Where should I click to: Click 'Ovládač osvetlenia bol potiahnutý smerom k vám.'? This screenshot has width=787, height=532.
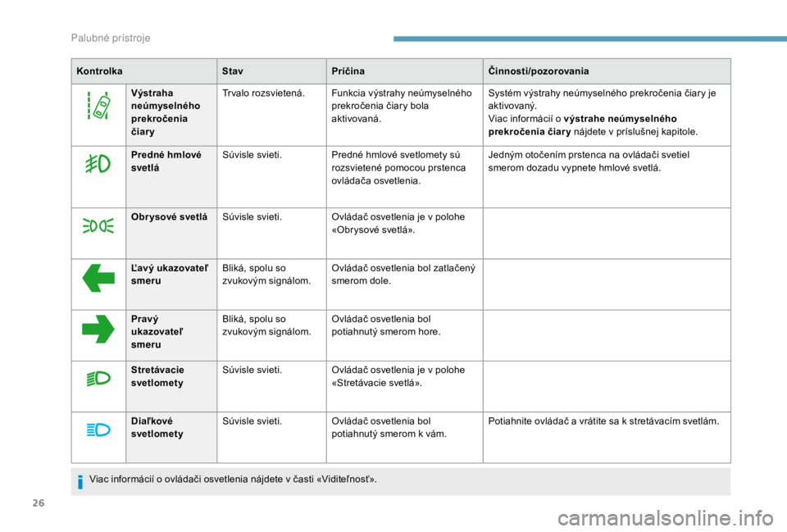pyautogui.click(x=389, y=427)
